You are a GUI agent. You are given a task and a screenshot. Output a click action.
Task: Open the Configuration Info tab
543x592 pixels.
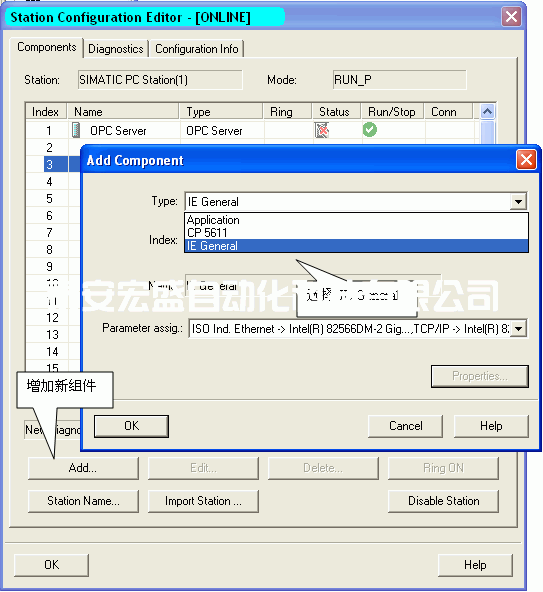(196, 49)
